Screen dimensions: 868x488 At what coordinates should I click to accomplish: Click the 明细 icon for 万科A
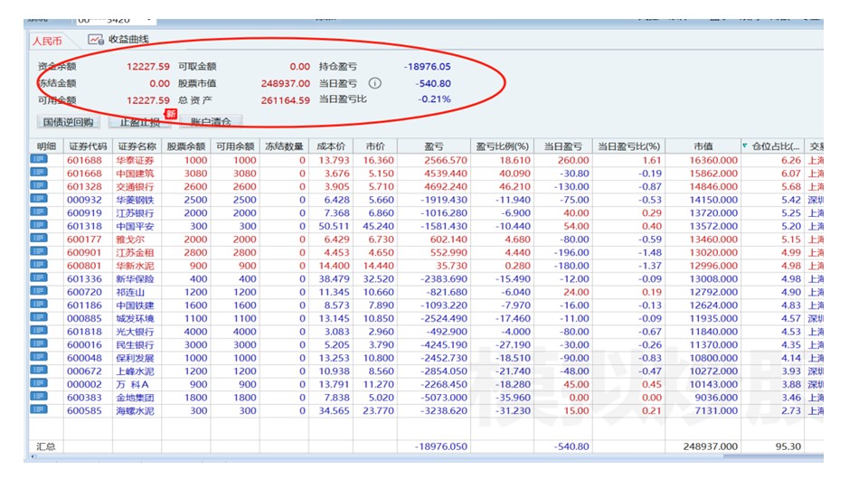pyautogui.click(x=39, y=384)
